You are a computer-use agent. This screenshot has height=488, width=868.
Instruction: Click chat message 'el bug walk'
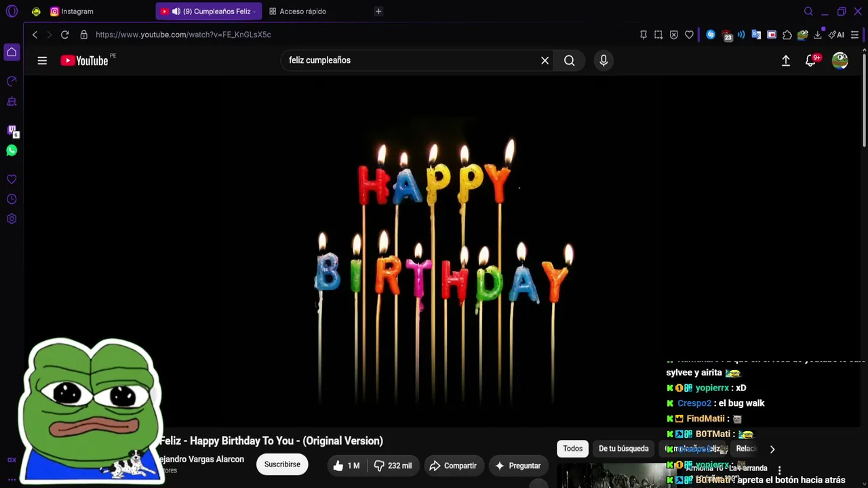741,403
